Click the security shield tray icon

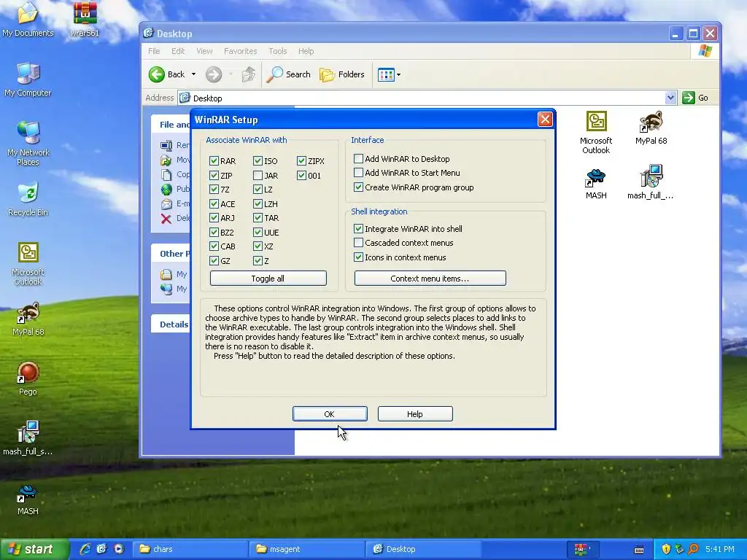(666, 549)
